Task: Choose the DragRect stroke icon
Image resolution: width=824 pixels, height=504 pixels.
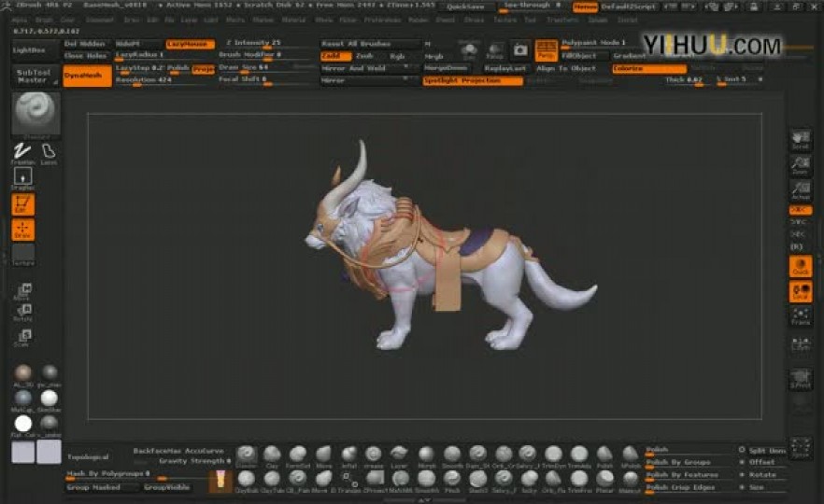Action: pyautogui.click(x=22, y=177)
